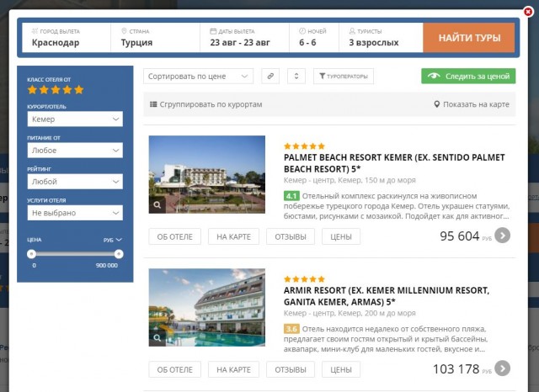Expand the Рейтинг Любой dropdown

[75, 182]
